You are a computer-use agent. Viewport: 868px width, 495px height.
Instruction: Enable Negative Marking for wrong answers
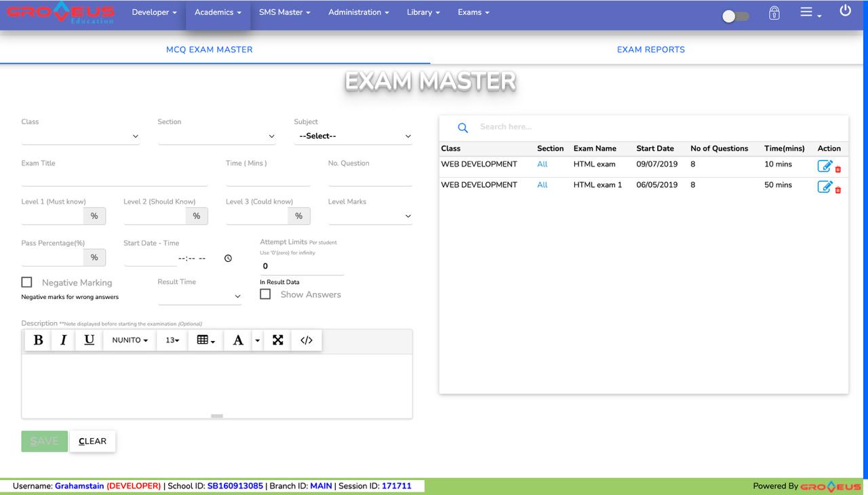pyautogui.click(x=26, y=281)
